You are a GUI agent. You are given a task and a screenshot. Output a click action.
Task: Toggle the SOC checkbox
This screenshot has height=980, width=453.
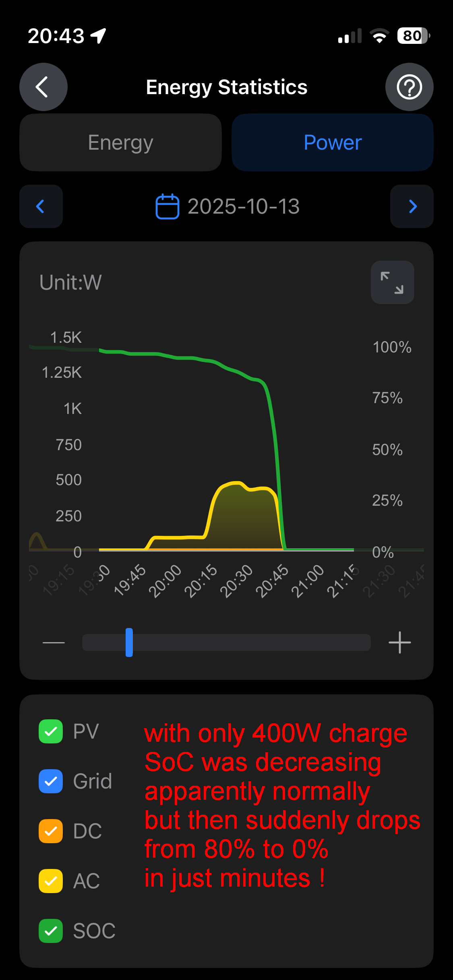(51, 931)
